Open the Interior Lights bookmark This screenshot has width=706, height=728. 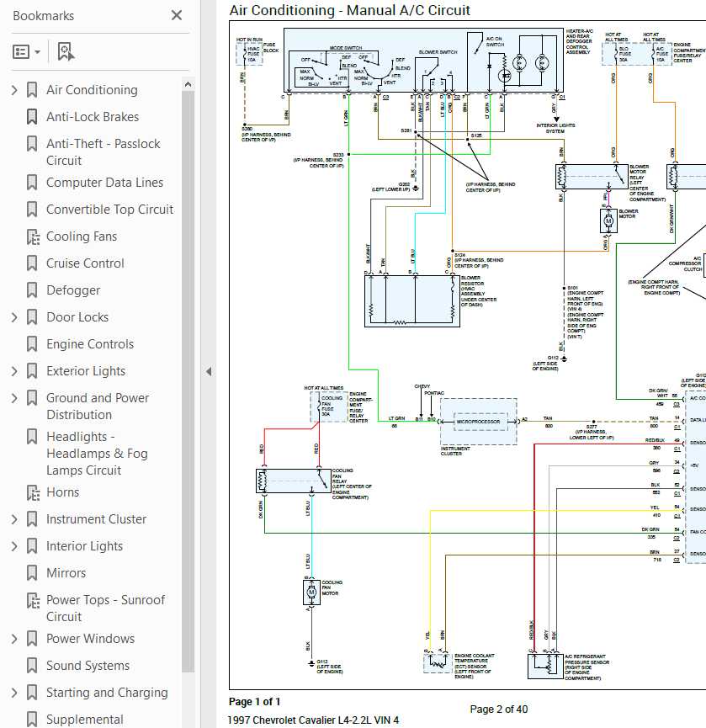point(84,546)
